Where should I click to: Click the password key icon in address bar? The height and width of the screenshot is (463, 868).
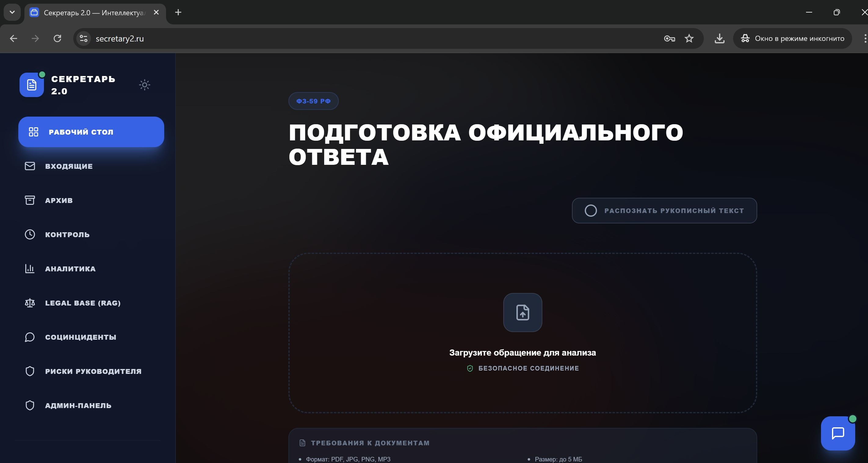[669, 38]
